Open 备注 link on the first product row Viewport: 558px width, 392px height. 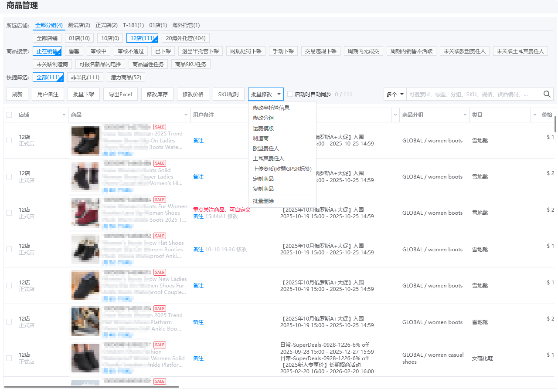tap(198, 140)
